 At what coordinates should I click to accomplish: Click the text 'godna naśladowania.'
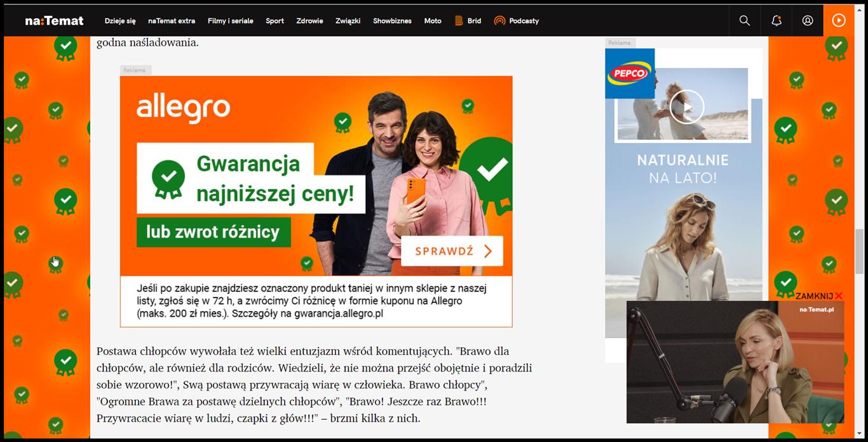pyautogui.click(x=147, y=43)
